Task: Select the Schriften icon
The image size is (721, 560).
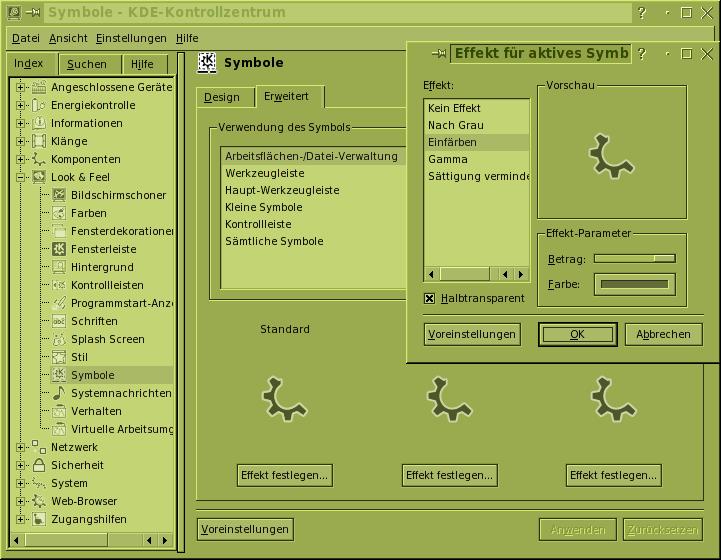Action: tap(59, 321)
